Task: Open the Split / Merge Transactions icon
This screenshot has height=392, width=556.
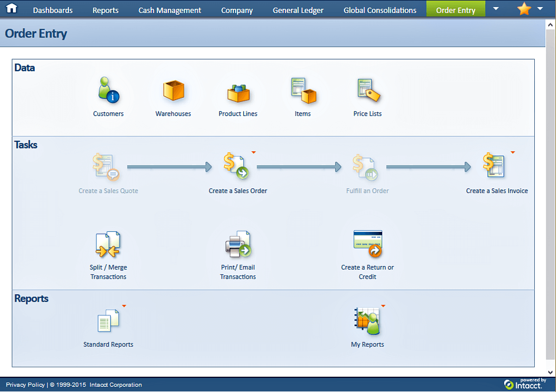Action: coord(108,244)
